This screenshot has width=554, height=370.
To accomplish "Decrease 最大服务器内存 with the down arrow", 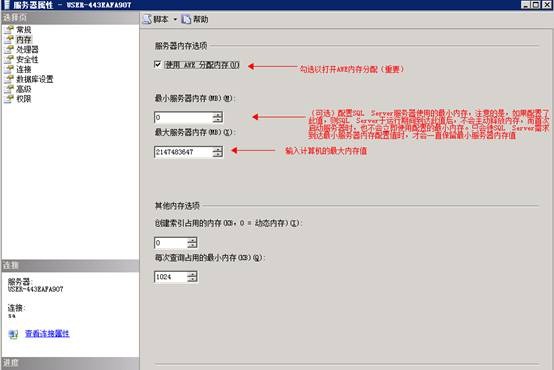I will [218, 154].
